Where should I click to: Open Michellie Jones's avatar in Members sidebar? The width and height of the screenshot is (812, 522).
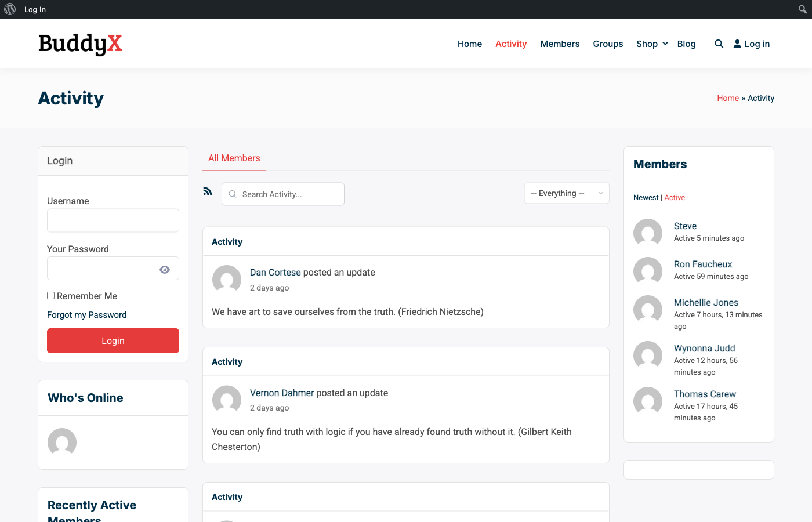[x=648, y=309]
